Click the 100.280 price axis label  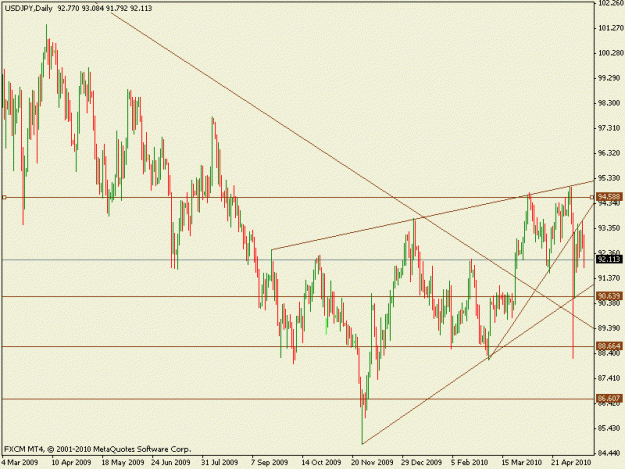point(610,53)
